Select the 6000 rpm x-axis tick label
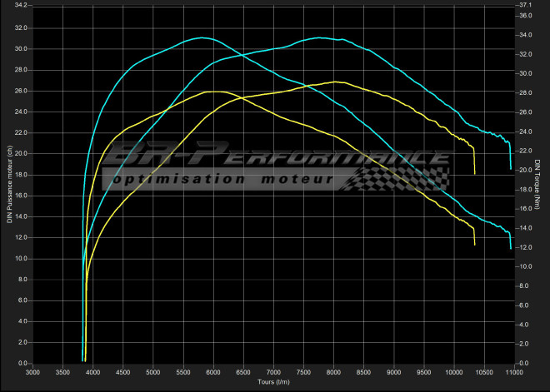 click(213, 373)
